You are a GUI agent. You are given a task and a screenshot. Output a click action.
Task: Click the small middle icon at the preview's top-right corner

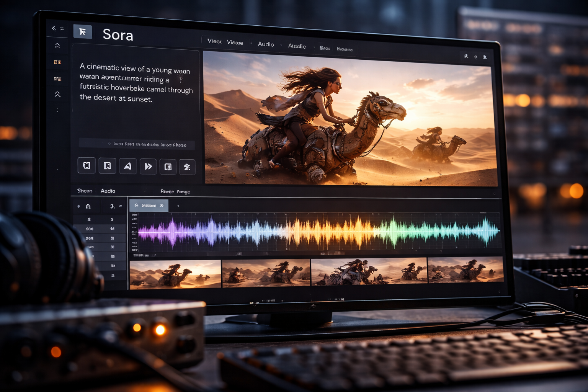coord(476,57)
